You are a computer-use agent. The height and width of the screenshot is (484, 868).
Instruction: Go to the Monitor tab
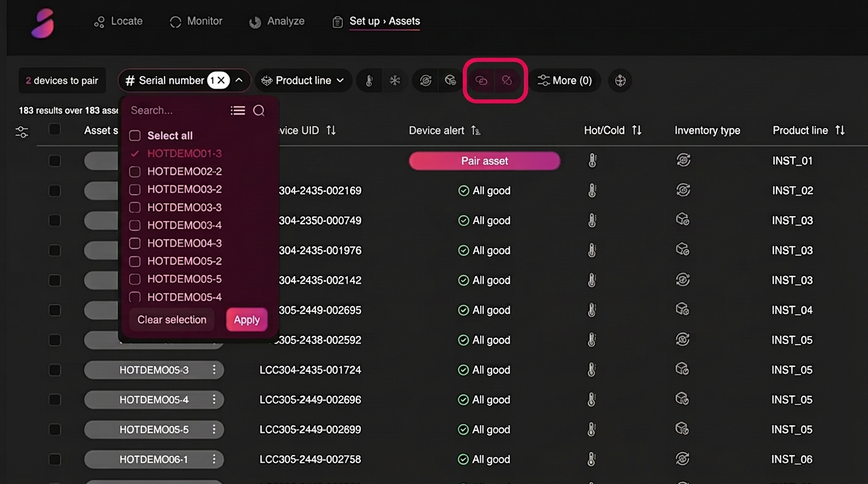196,21
